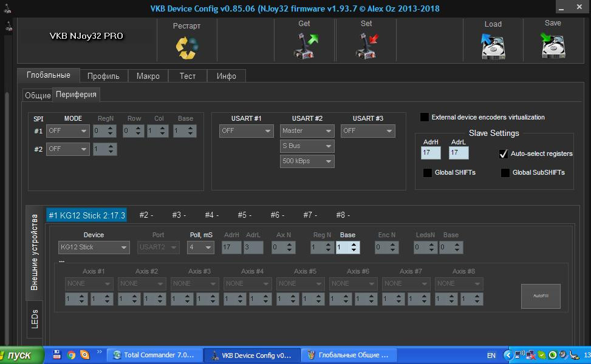Viewport: 591px width, 364px height.
Task: Expand the quick launch chevron
Action: 99,352
